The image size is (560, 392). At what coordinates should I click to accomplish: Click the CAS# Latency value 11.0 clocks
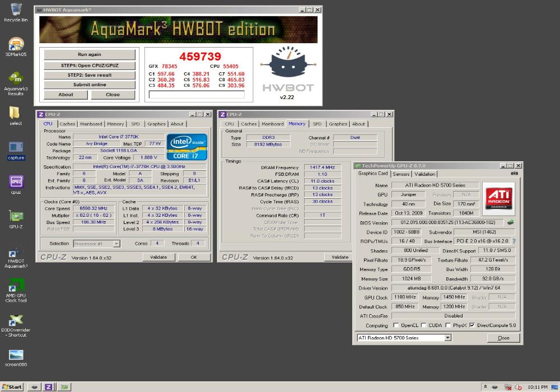pos(322,181)
